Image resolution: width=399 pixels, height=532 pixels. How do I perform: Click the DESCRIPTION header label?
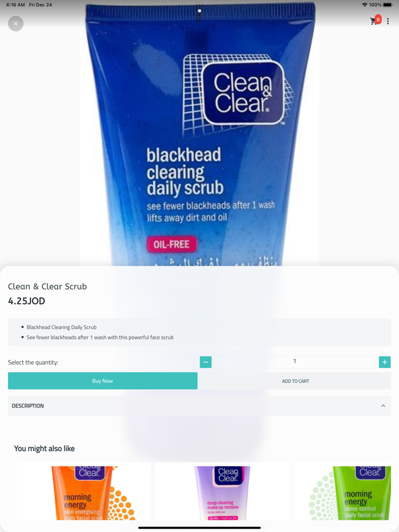pyautogui.click(x=28, y=406)
